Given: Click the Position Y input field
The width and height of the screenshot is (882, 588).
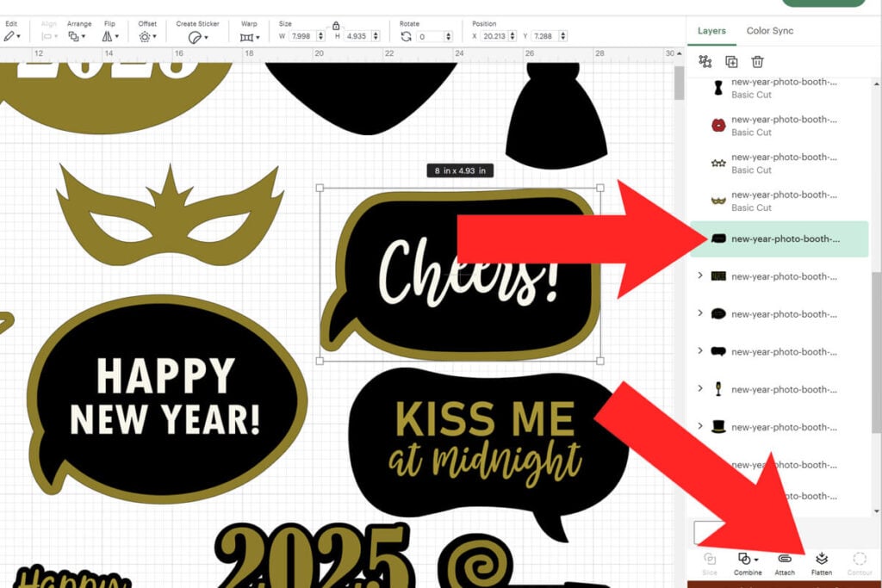Looking at the screenshot, I should 543,36.
